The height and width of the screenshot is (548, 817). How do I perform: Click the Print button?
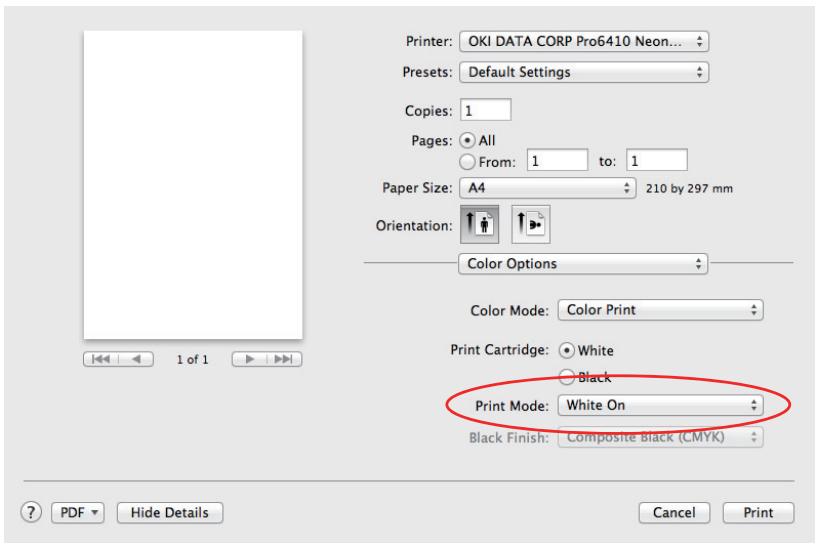[x=758, y=513]
